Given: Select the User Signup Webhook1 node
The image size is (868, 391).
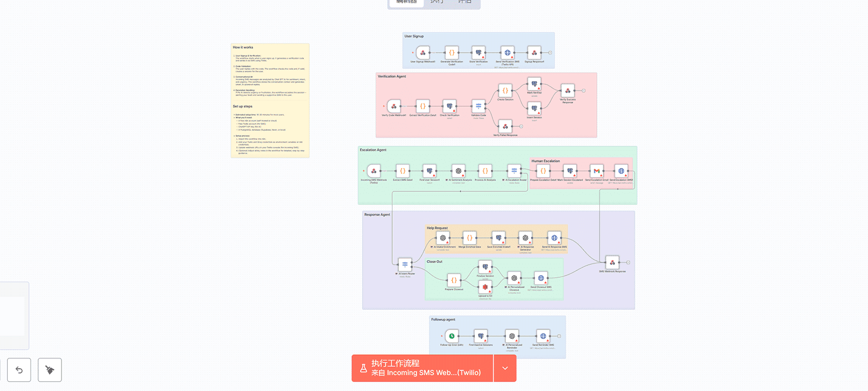Looking at the screenshot, I should click(423, 53).
